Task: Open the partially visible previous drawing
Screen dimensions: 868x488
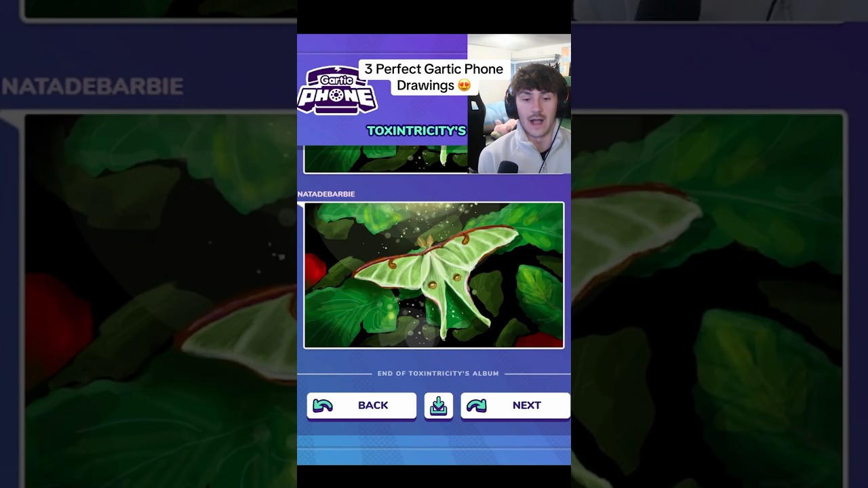Action: point(385,159)
